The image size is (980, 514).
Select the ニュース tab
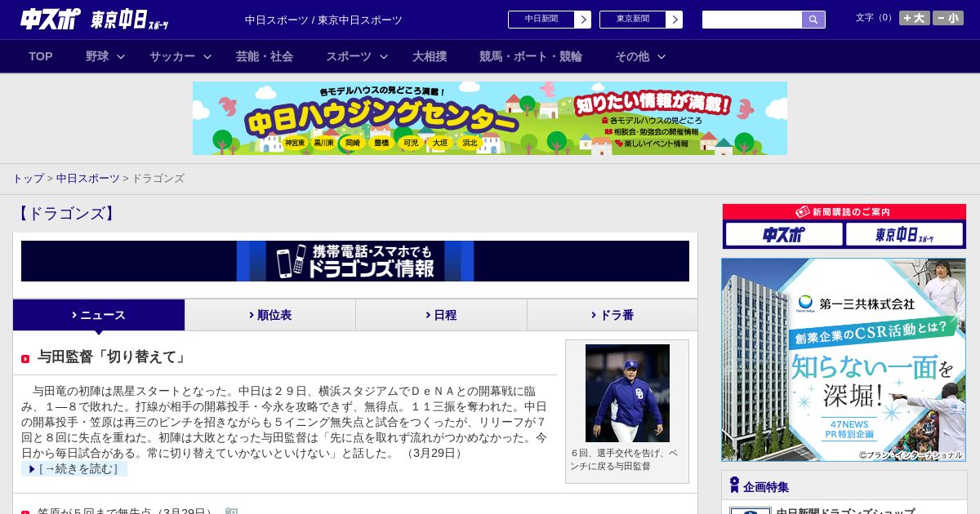point(99,315)
